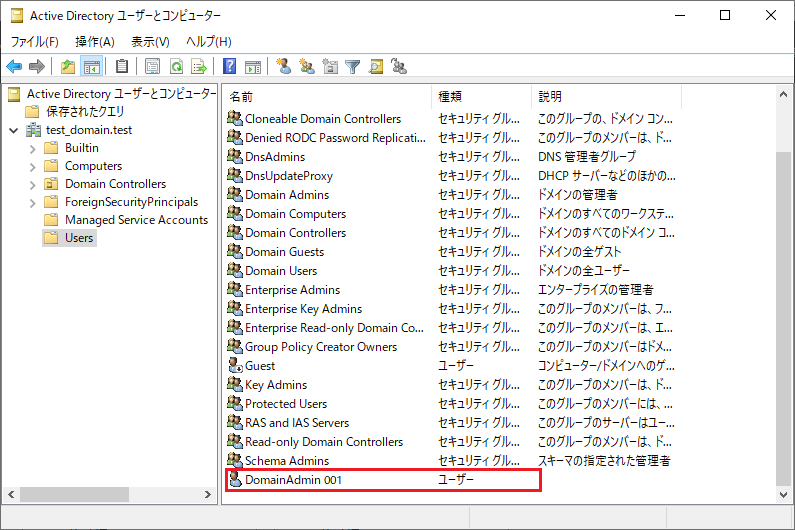Open Properties via the toolbar sheet icon

click(152, 66)
